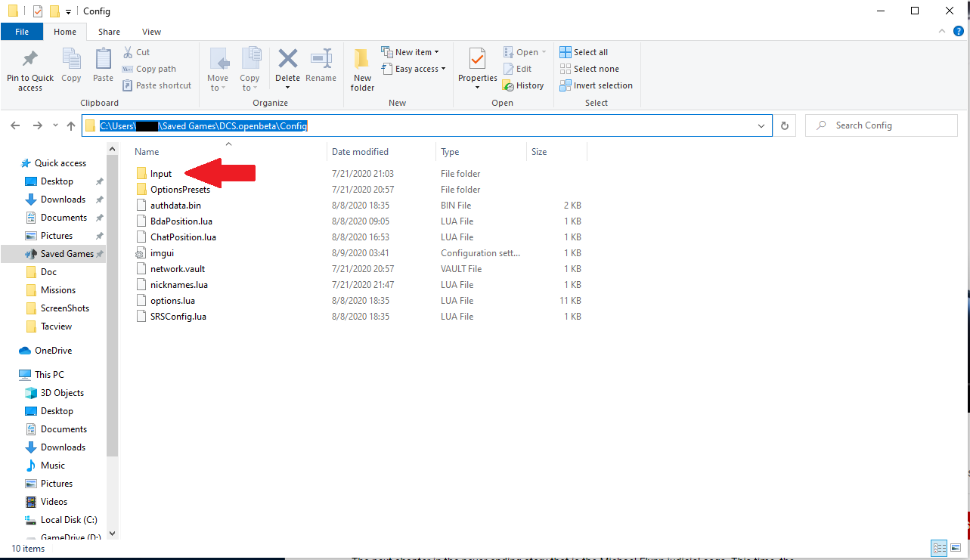The height and width of the screenshot is (560, 970).
Task: Click the Copy ribbon icon
Action: pos(71,66)
